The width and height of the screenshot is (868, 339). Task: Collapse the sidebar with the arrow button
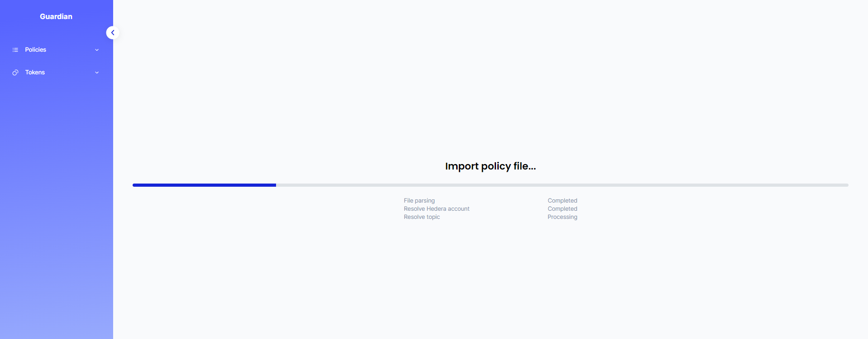[x=113, y=33]
